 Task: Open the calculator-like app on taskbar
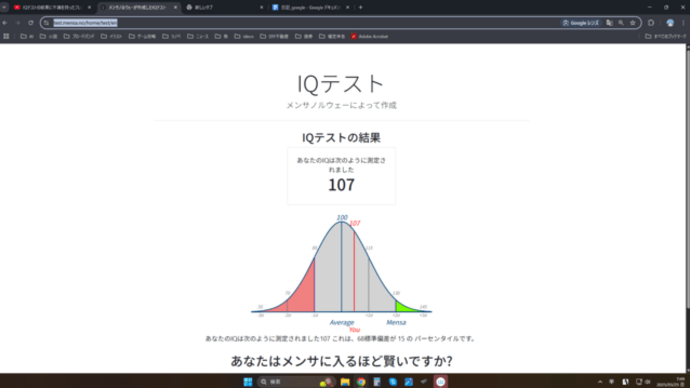[377, 381]
